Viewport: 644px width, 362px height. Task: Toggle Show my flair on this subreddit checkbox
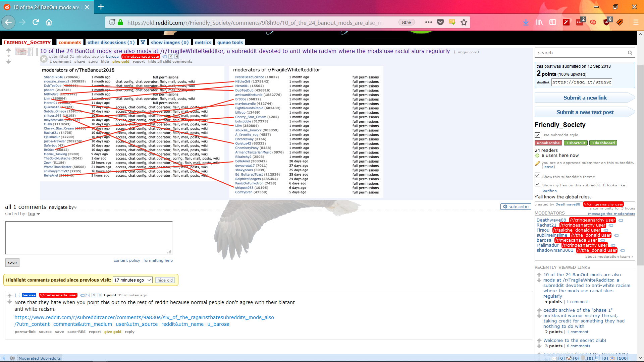point(537,184)
